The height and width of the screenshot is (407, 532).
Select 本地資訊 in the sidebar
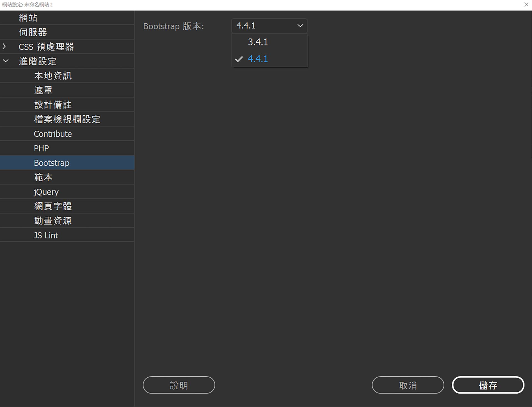click(53, 76)
